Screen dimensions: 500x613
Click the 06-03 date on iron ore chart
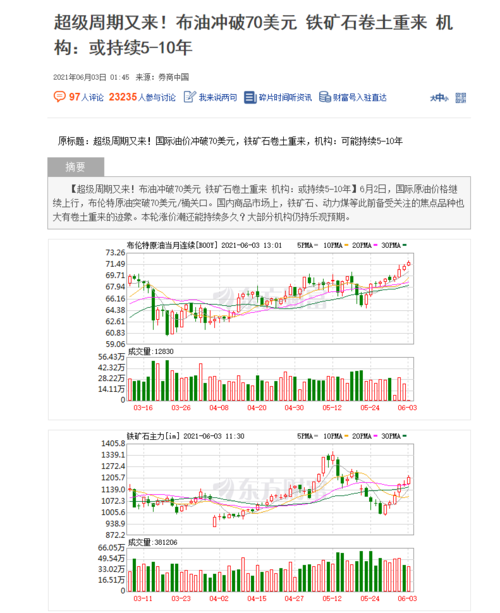click(407, 598)
